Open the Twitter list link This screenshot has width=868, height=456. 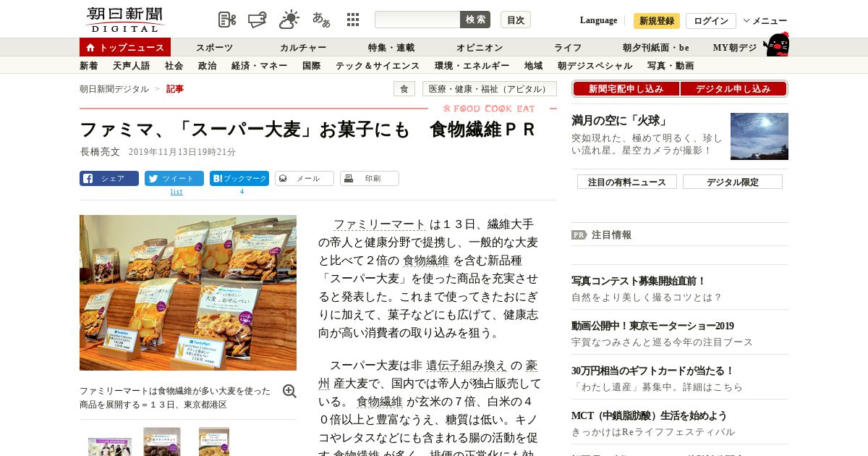pos(176,192)
